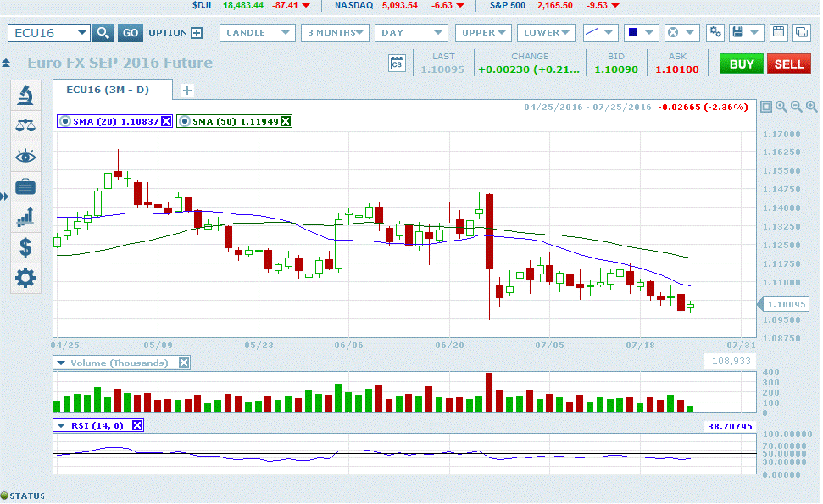823x504 pixels.
Task: Click the symbol search magnifier icon
Action: [x=103, y=33]
